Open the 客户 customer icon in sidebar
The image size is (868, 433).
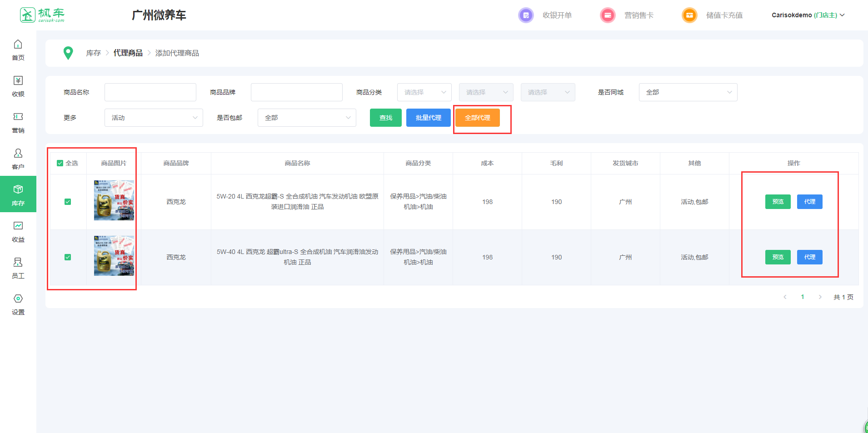point(18,154)
